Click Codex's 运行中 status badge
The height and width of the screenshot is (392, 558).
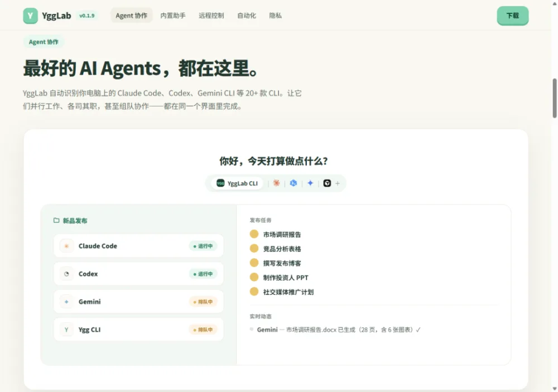pos(203,274)
